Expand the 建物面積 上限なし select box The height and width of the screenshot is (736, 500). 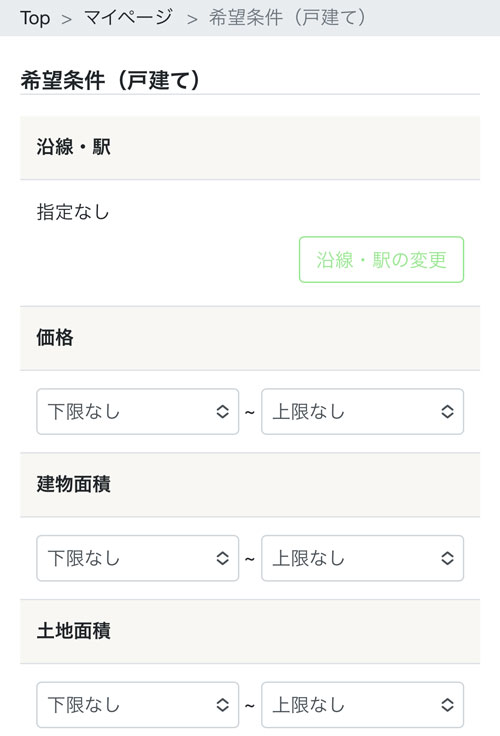click(x=362, y=558)
